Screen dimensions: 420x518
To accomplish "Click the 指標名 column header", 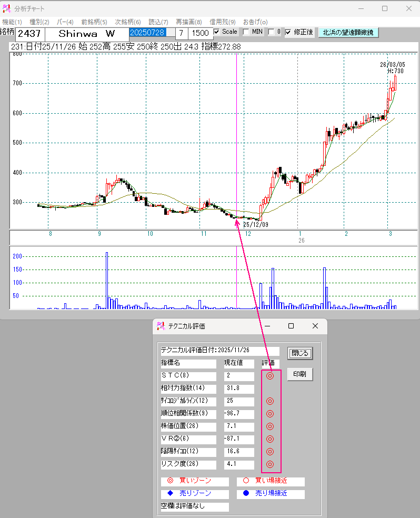I will point(188,363).
